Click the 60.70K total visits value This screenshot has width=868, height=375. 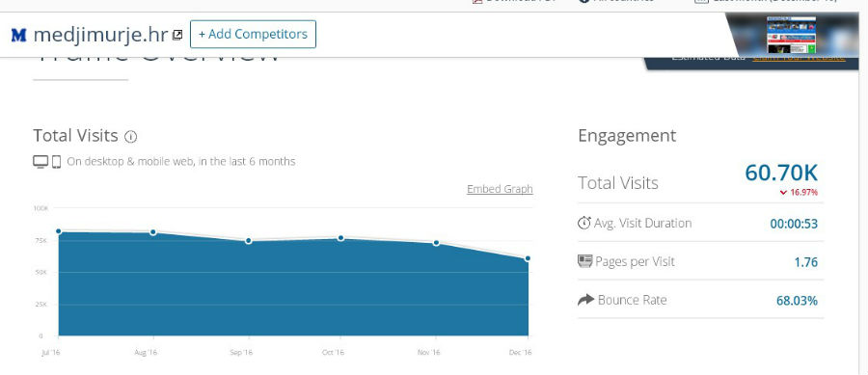click(x=781, y=173)
